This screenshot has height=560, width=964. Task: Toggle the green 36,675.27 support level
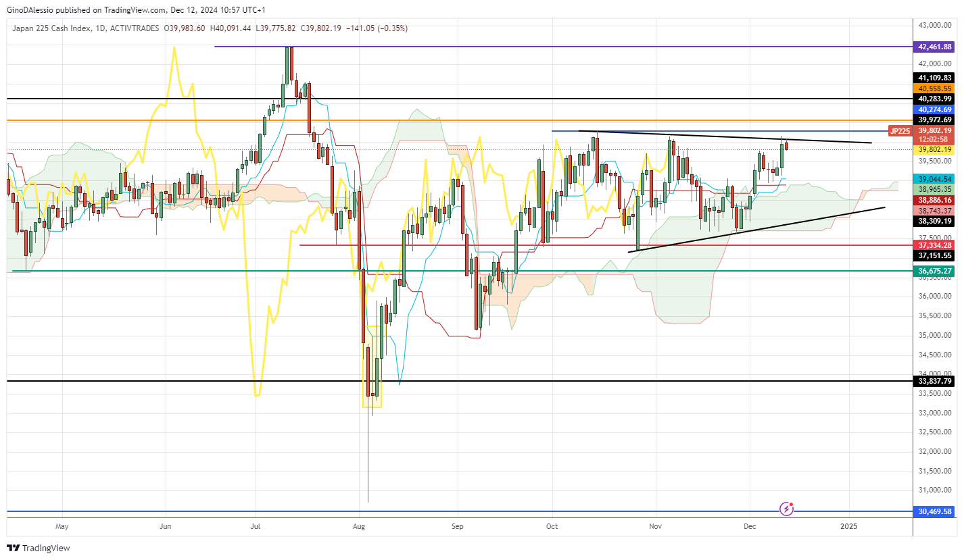point(935,271)
